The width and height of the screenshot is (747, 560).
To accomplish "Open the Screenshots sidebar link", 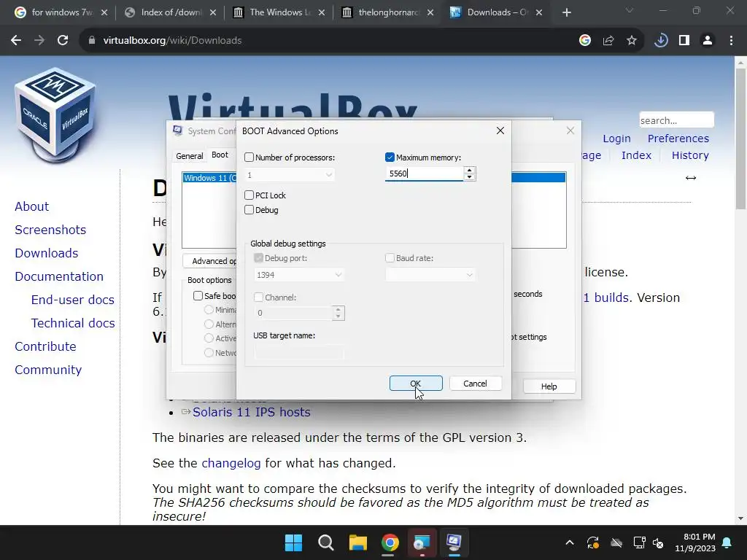I will pos(50,230).
